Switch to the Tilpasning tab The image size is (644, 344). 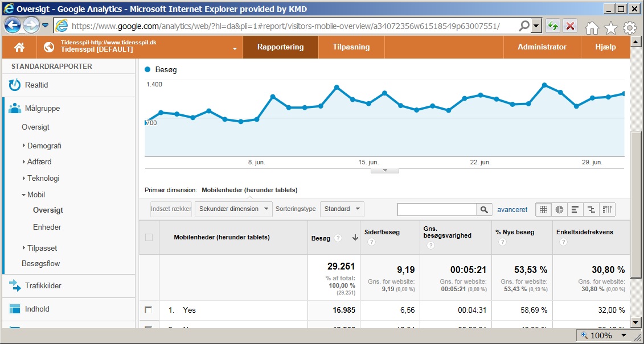coord(351,47)
